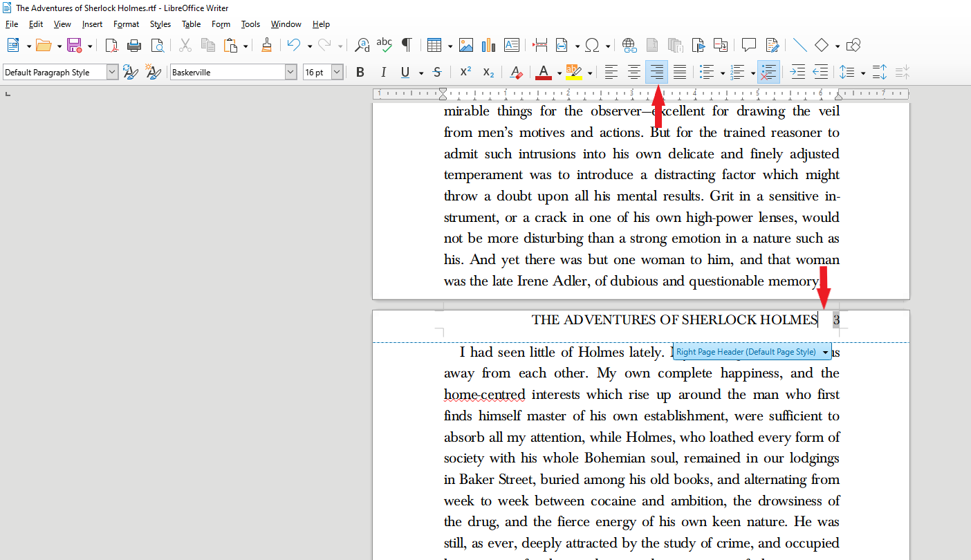Insert a comment
Screen dimensions: 971x560
tap(749, 46)
